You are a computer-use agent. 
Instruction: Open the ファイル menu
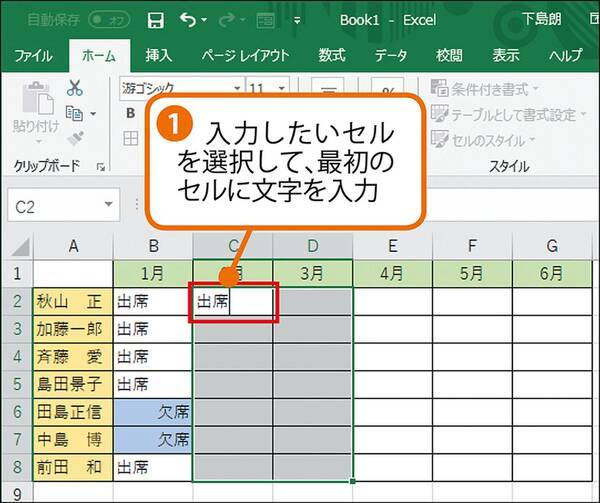(34, 55)
